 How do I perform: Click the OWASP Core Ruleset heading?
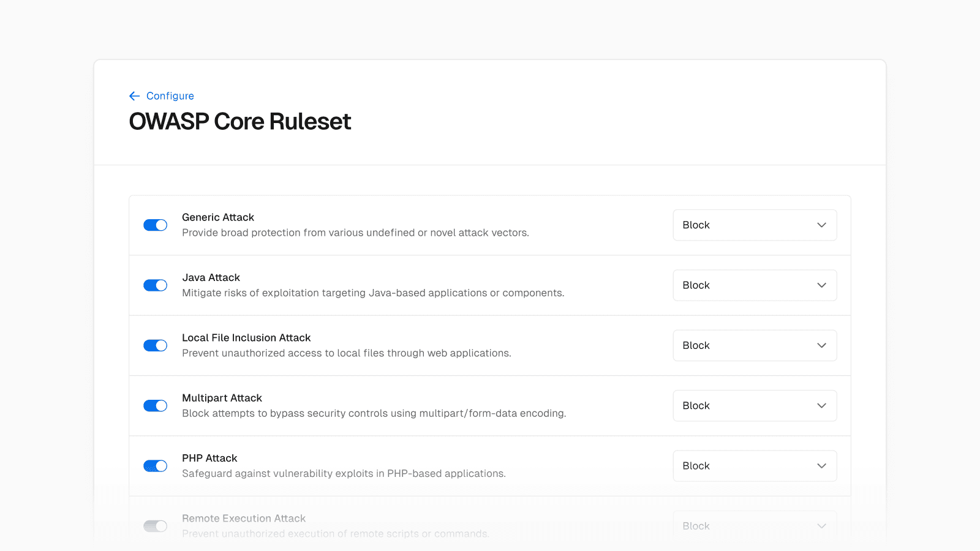pyautogui.click(x=240, y=122)
